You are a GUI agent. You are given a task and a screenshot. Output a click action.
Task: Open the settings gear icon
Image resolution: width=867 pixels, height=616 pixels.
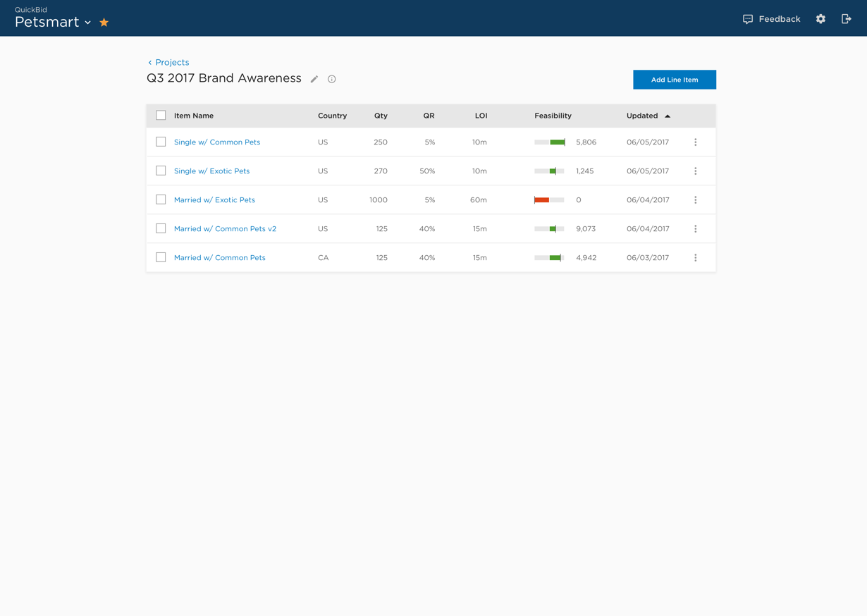(820, 19)
